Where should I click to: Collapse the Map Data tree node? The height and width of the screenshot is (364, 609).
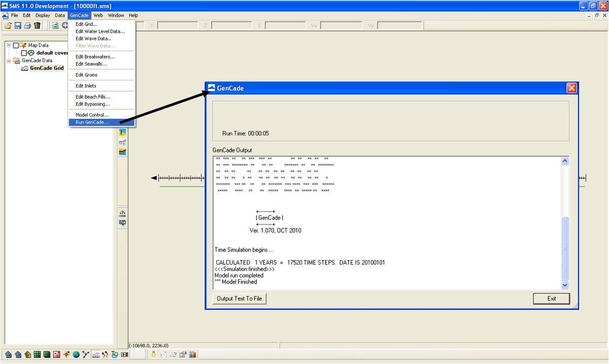tap(9, 45)
